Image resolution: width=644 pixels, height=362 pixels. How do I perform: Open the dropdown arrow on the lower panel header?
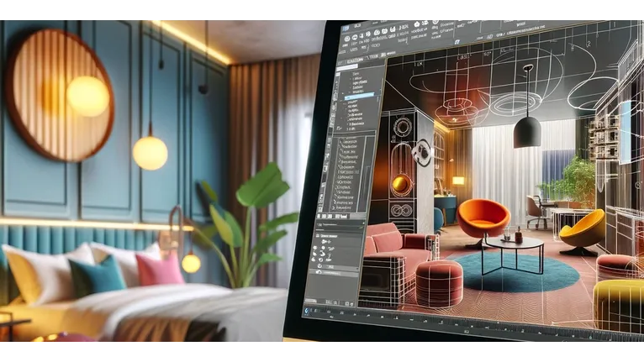362,225
